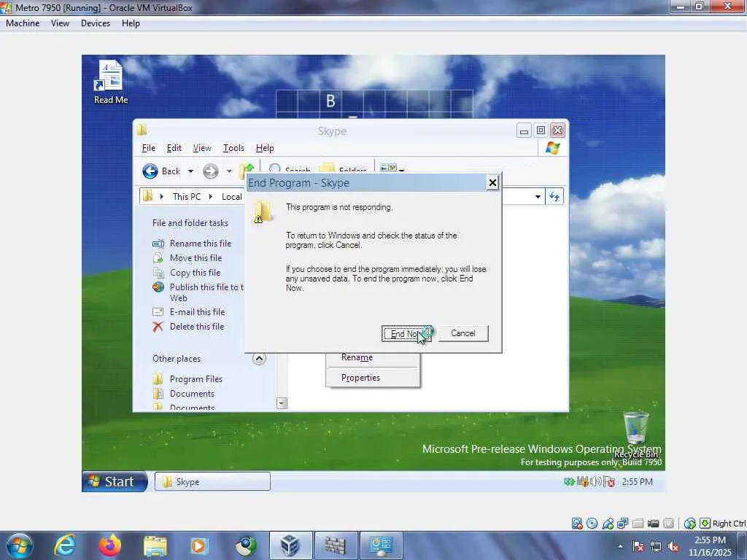Click the Folders toolbar button

click(343, 169)
